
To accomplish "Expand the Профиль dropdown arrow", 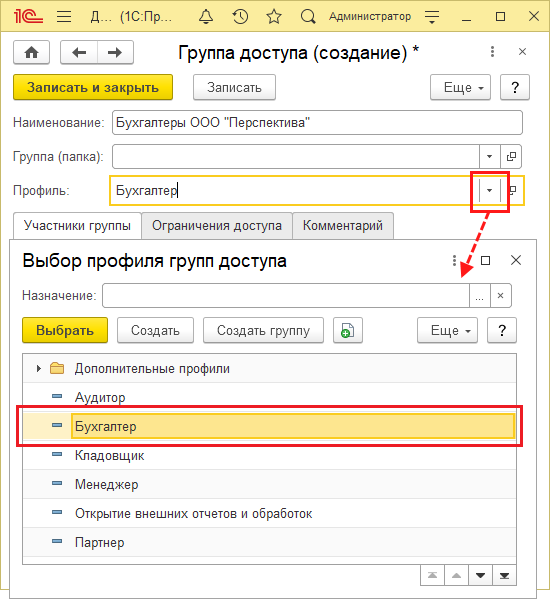I will point(489,190).
